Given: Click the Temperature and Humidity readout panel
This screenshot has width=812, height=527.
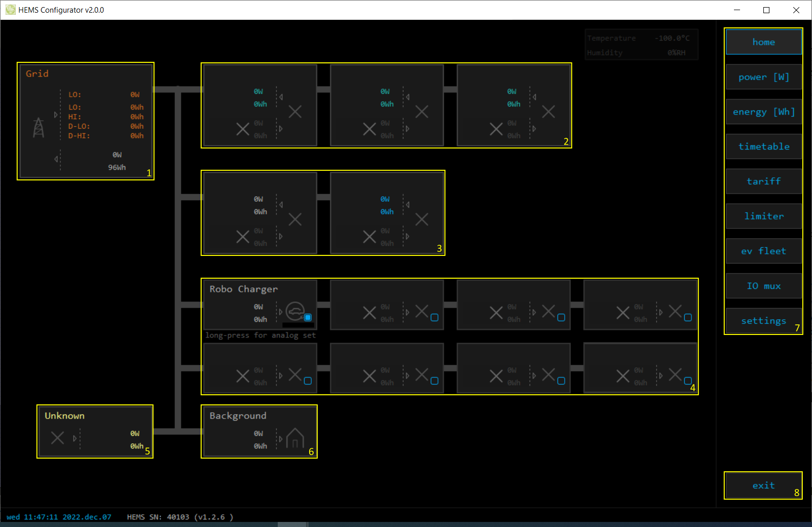Looking at the screenshot, I should [x=641, y=45].
